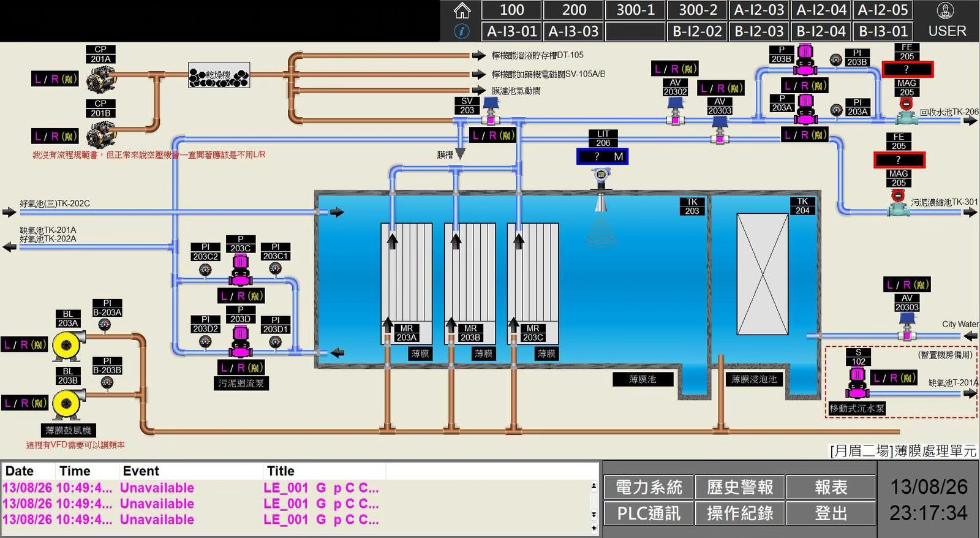
Task: Select the CP 201A compressor
Action: [102, 79]
